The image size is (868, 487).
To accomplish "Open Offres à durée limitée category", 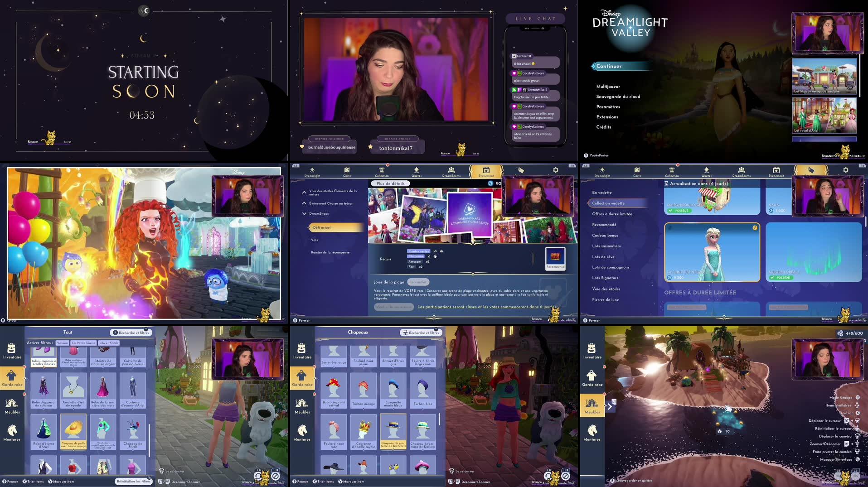I will (x=612, y=214).
